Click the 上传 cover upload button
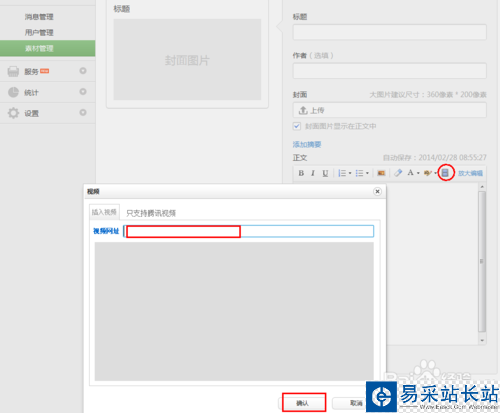The width and height of the screenshot is (500, 413). point(389,110)
